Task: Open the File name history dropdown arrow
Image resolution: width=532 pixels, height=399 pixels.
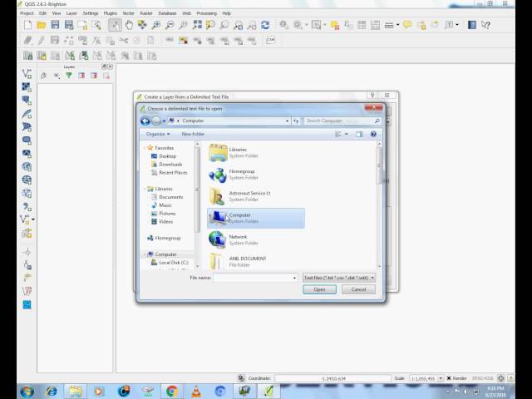Action: coord(294,278)
